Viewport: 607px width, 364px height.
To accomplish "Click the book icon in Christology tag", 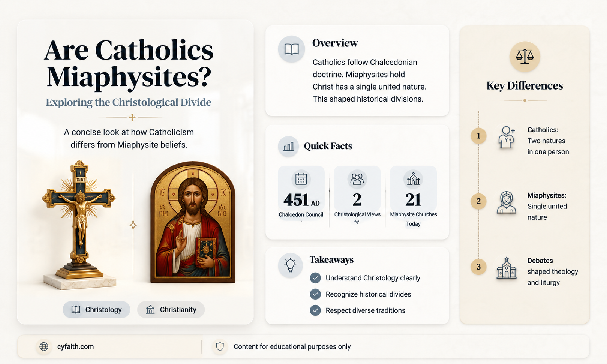I will coord(76,310).
